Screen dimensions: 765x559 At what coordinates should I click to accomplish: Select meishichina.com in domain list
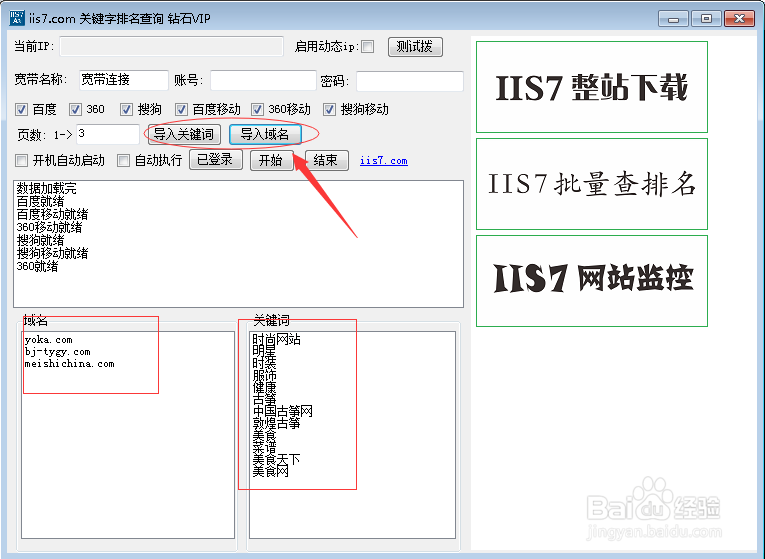tap(69, 364)
